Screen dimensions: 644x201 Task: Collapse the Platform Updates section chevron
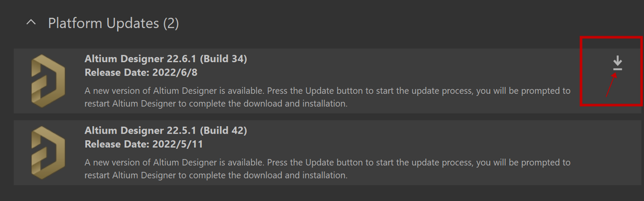31,22
